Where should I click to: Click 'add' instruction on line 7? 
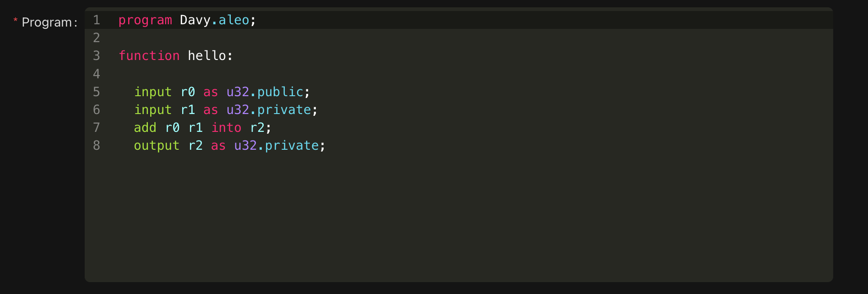[145, 128]
